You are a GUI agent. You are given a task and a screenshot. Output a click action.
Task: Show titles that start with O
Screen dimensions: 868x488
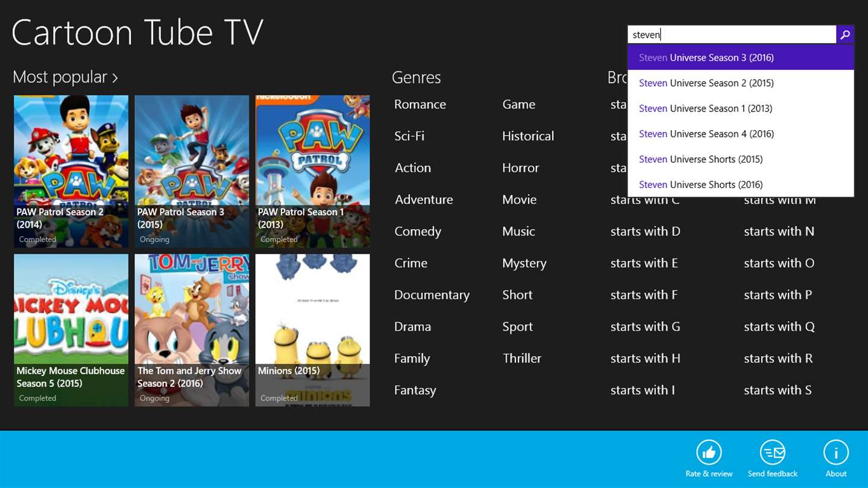[x=779, y=263]
